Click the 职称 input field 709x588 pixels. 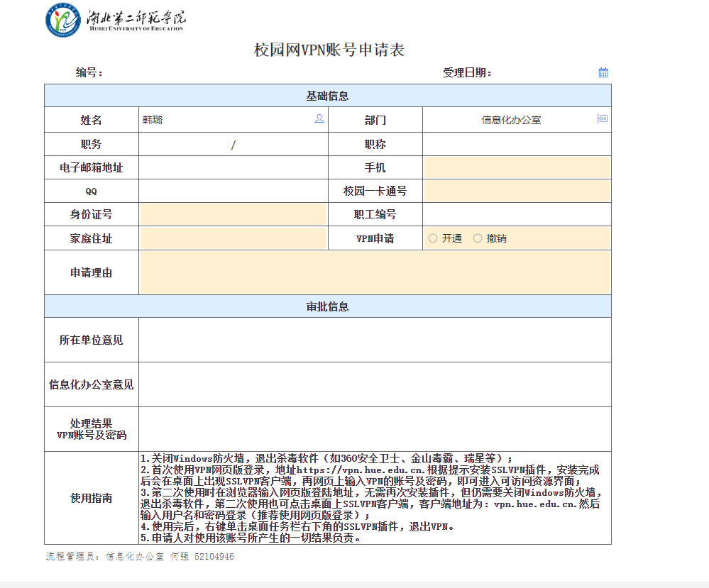(516, 145)
